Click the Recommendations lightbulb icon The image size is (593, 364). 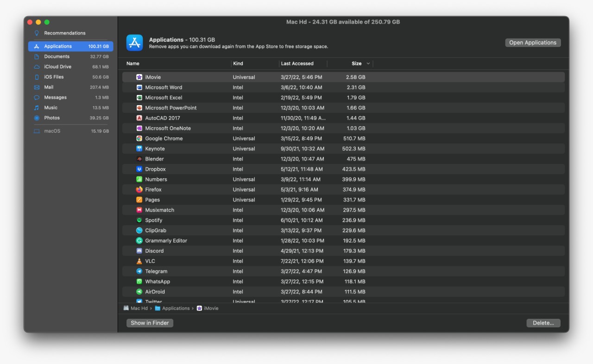37,33
